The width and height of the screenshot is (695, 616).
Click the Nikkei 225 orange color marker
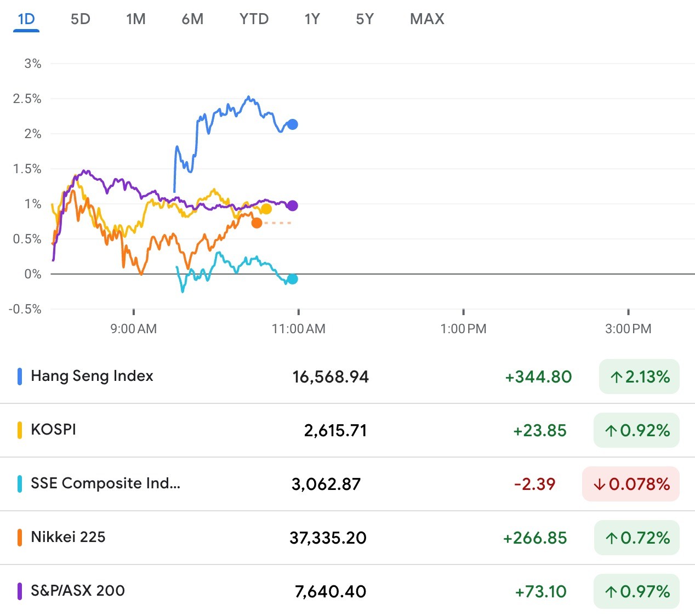(20, 538)
